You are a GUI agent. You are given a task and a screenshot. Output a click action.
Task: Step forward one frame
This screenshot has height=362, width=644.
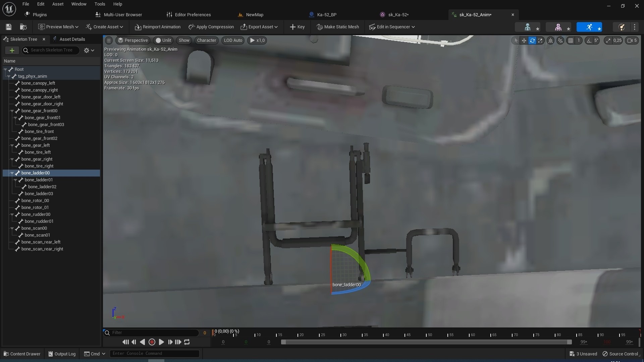(x=170, y=342)
